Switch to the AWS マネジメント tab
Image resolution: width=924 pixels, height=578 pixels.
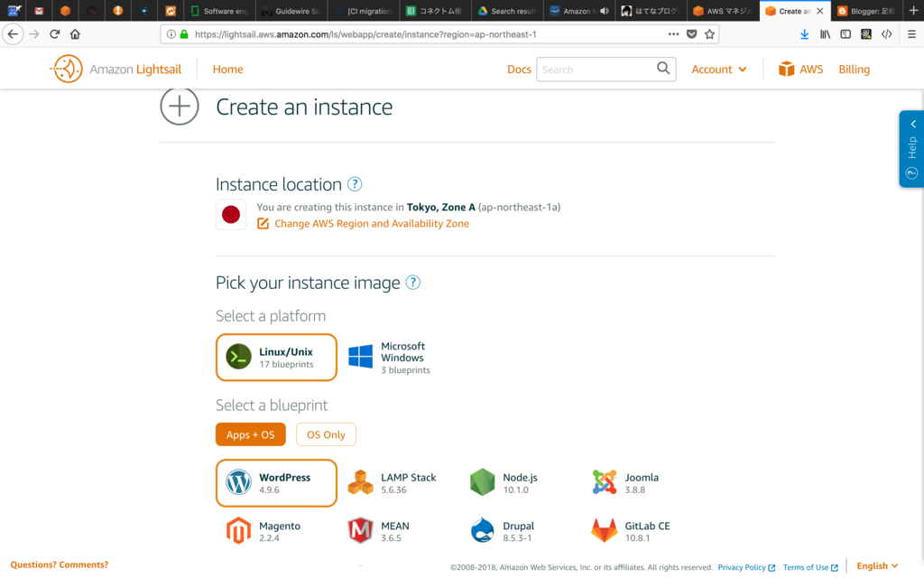pyautogui.click(x=723, y=11)
